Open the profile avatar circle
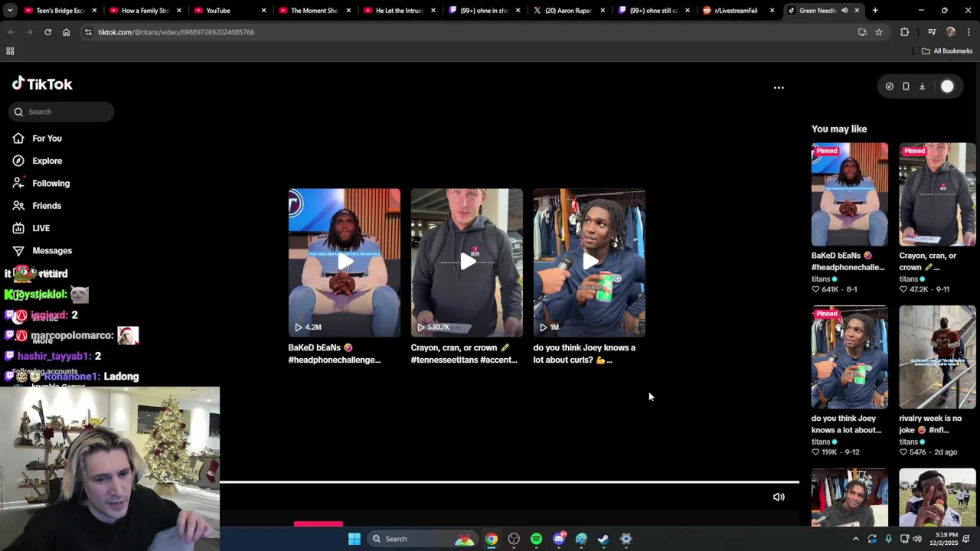 tap(947, 86)
